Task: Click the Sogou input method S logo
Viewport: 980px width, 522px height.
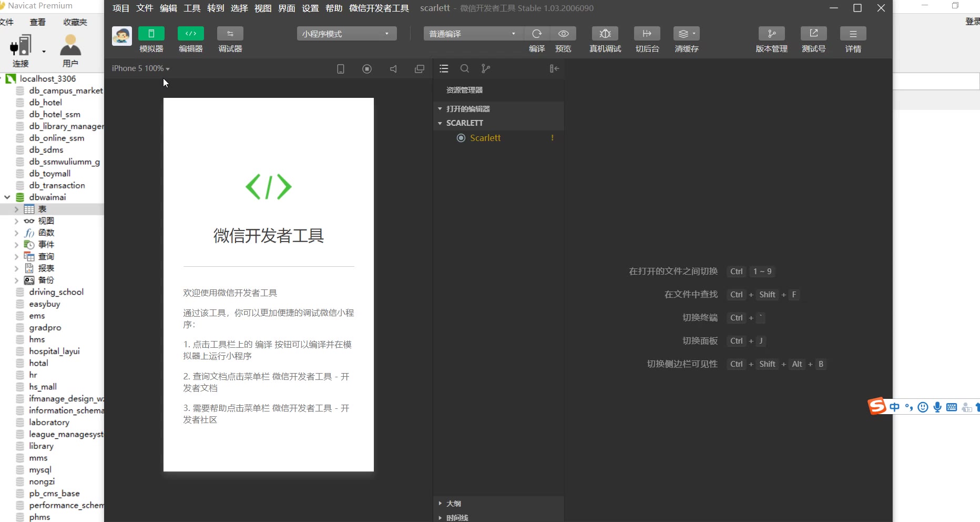Action: point(877,406)
